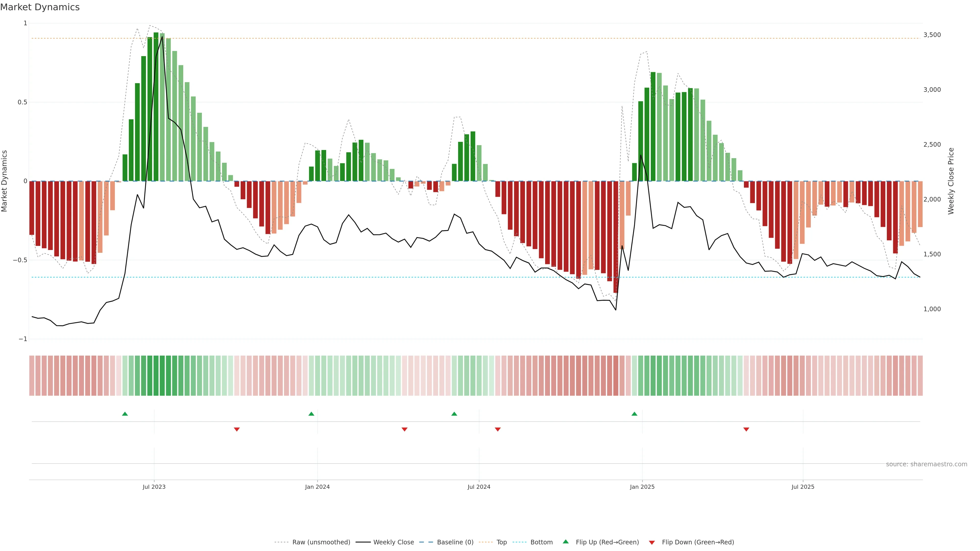Click the Jan 2024 x-axis label
The width and height of the screenshot is (980, 551).
point(317,487)
